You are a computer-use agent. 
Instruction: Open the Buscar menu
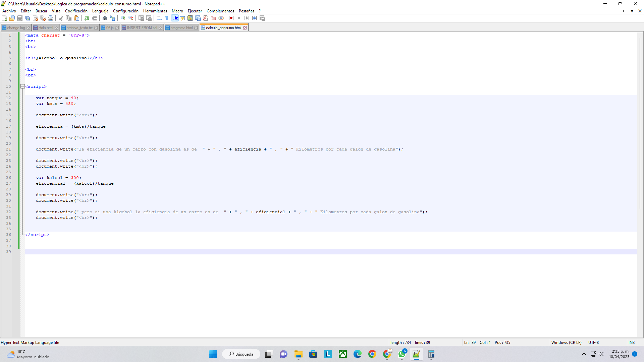pyautogui.click(x=42, y=11)
